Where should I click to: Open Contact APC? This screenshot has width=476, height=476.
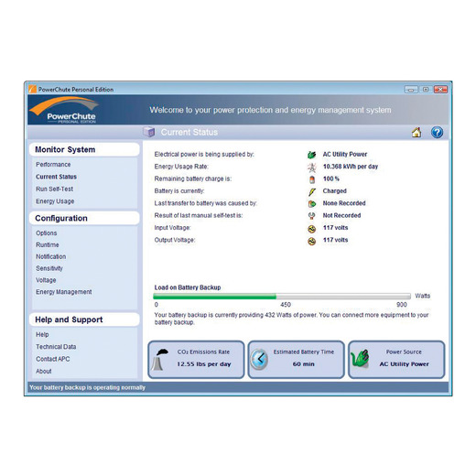(53, 359)
